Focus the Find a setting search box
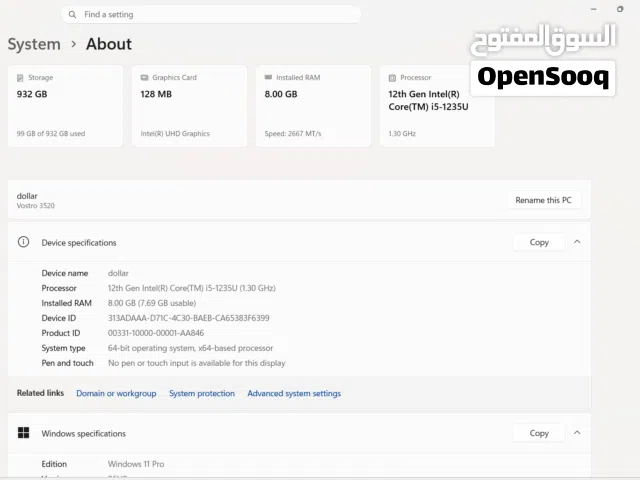Screen dimensions: 640x480 pos(211,15)
